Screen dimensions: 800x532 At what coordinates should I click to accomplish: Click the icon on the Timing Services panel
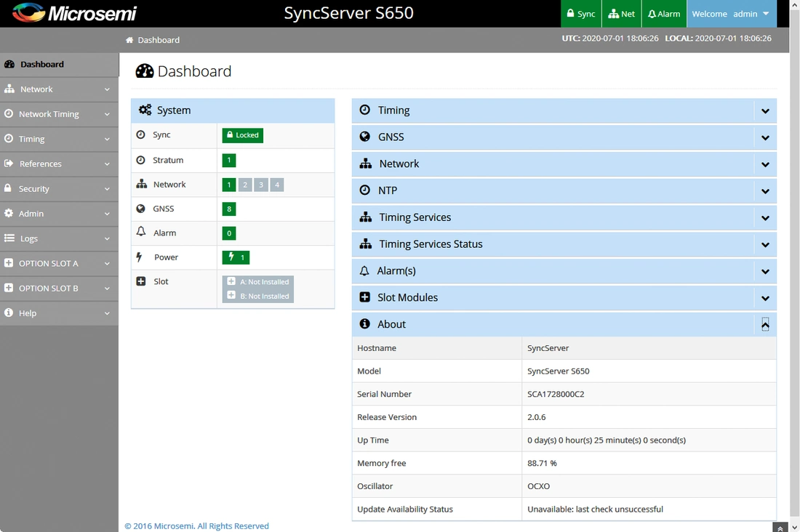[x=366, y=217]
